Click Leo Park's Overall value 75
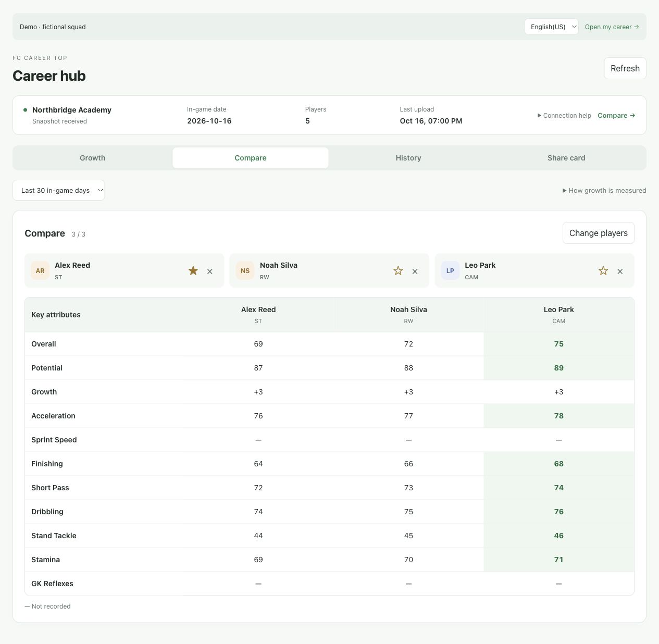This screenshot has height=644, width=659. [x=559, y=344]
